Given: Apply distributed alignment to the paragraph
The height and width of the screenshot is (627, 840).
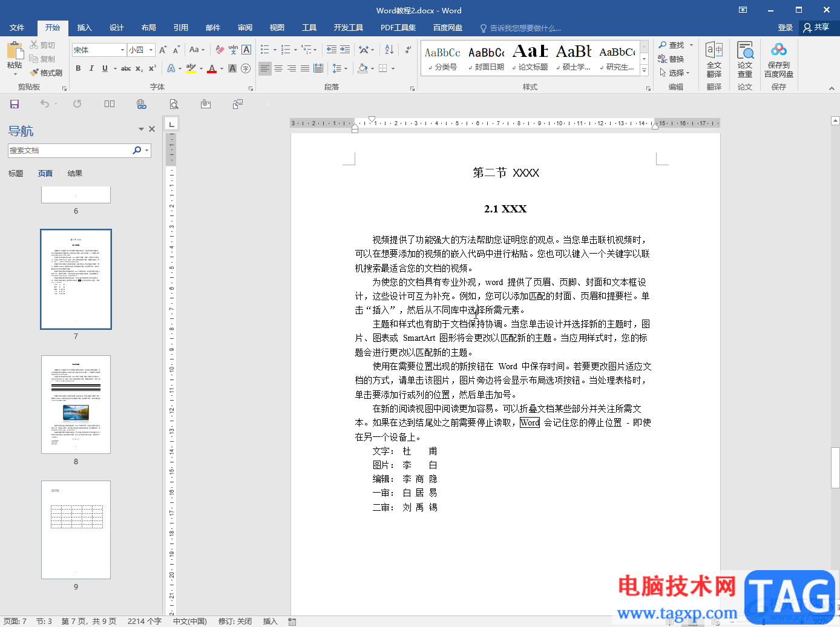Looking at the screenshot, I should [x=318, y=68].
